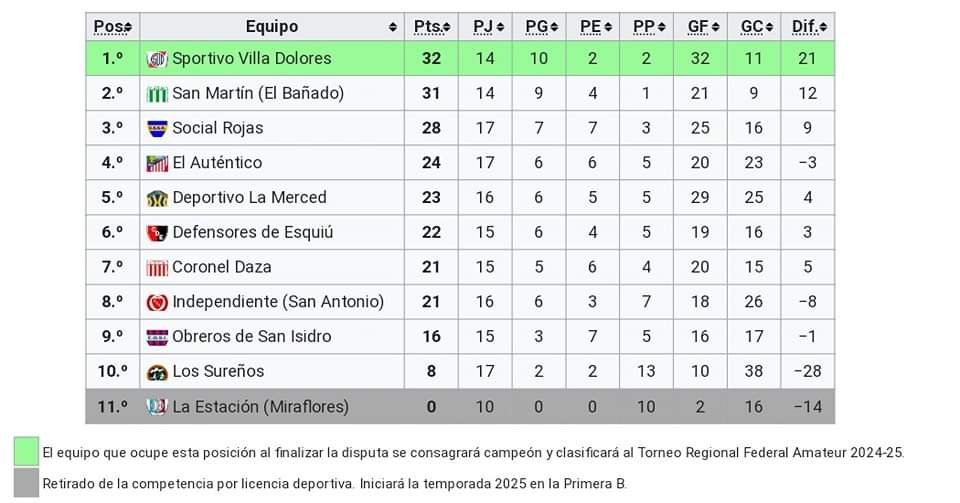Click the Obreros de San Isidro crest
The width and height of the screenshot is (960, 503).
click(157, 337)
